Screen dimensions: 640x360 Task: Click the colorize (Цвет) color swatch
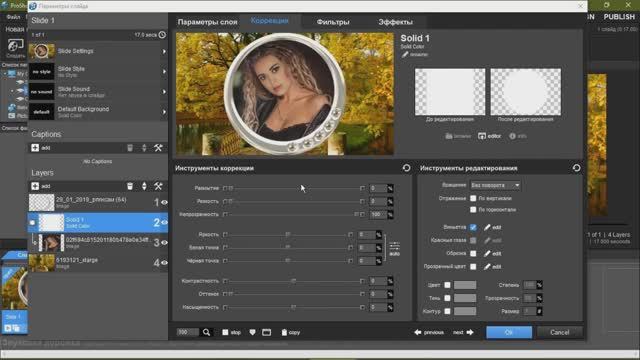465,285
